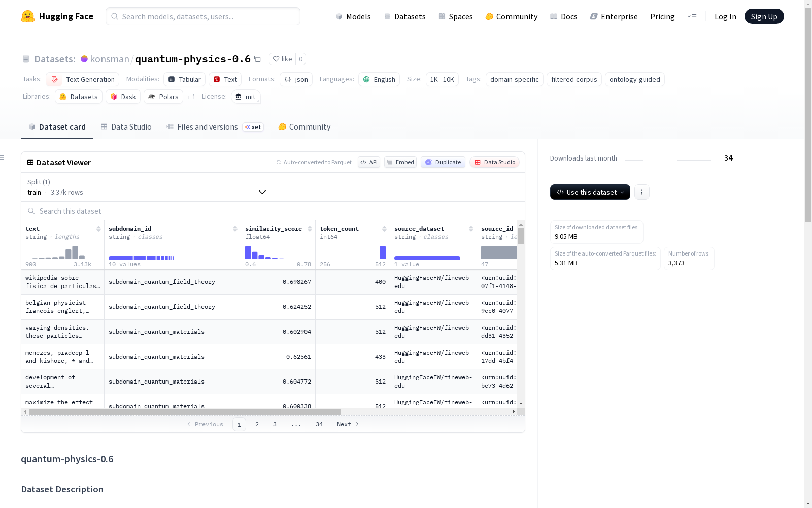Select the Tabular modality tag
812x508 pixels.
185,79
